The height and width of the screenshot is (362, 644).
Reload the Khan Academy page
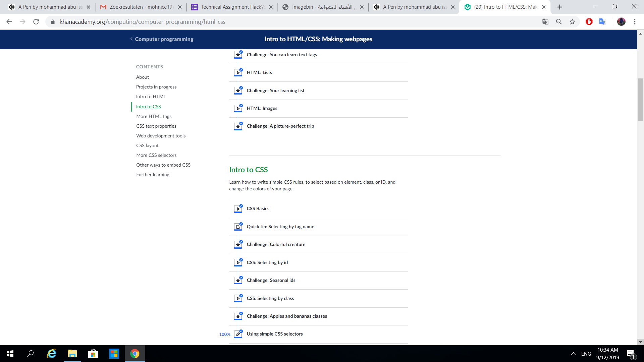36,22
